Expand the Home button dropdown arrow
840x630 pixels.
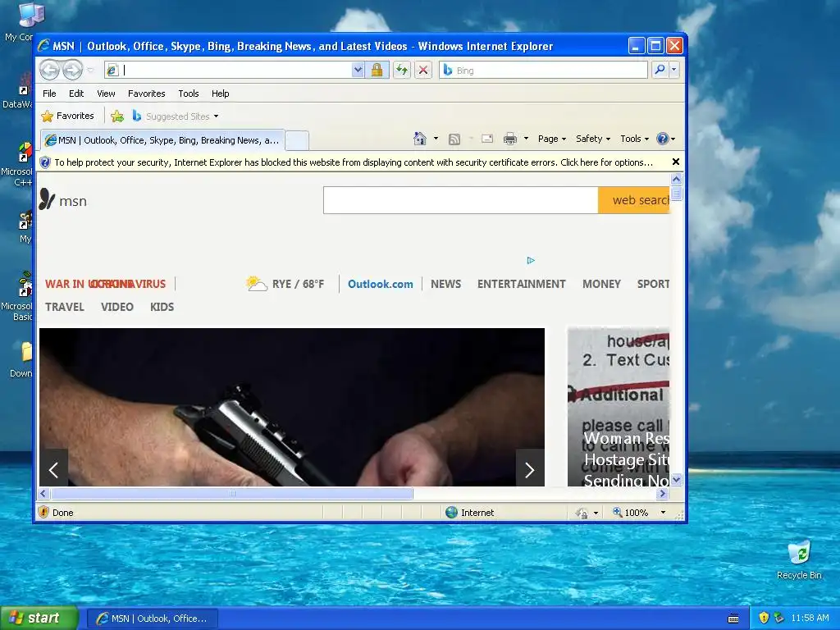pyautogui.click(x=436, y=139)
